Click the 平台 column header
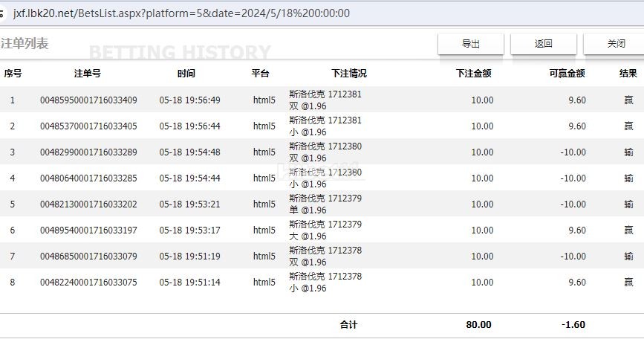 261,74
